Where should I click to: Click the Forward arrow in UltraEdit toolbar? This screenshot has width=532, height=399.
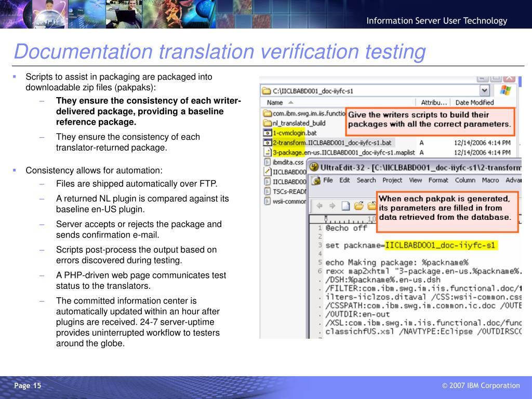pos(332,206)
